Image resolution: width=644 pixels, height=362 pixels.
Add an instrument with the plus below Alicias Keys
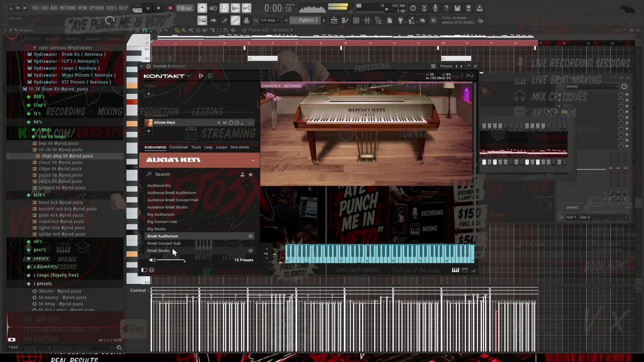148,131
